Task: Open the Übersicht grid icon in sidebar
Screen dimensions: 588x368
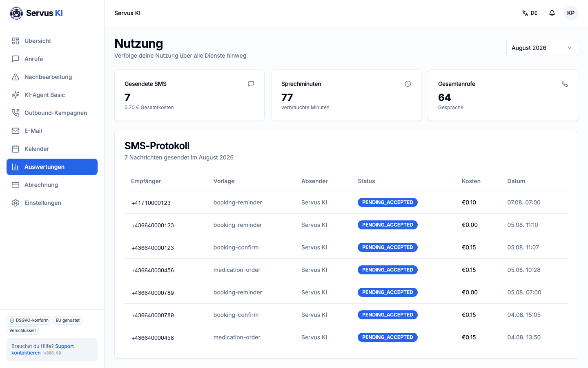Action: point(16,41)
